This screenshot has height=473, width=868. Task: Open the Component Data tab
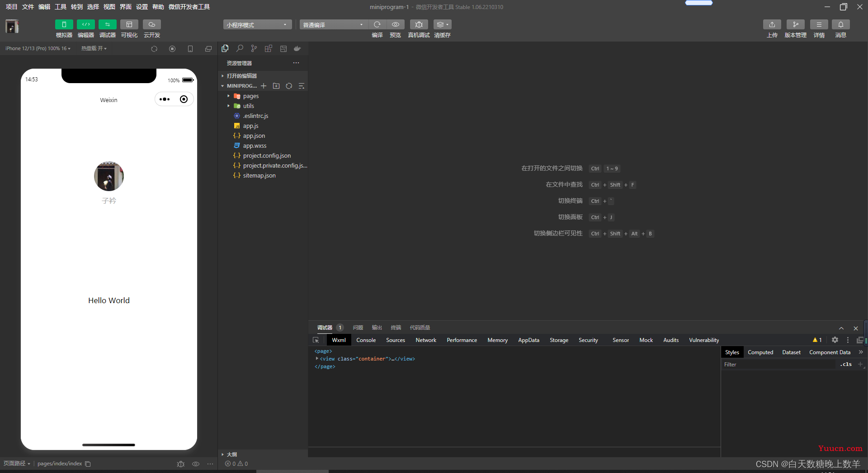830,352
